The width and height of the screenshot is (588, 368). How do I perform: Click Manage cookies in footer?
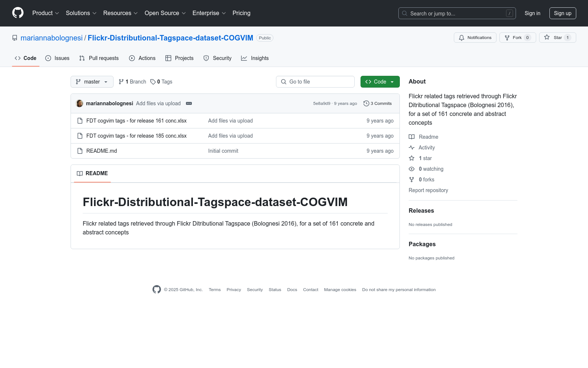pos(340,290)
